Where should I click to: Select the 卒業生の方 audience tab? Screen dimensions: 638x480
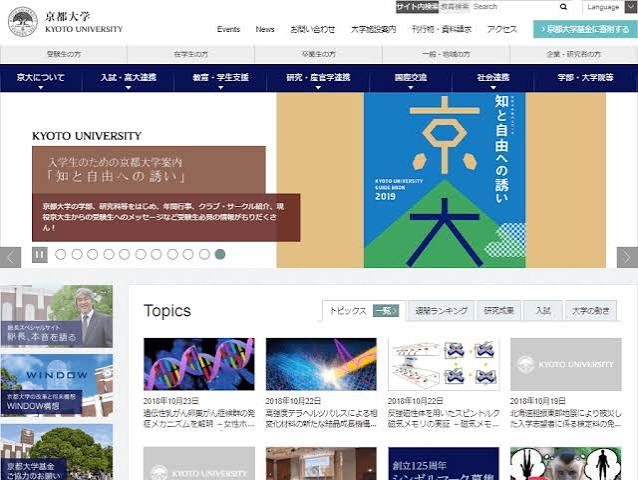(318, 54)
